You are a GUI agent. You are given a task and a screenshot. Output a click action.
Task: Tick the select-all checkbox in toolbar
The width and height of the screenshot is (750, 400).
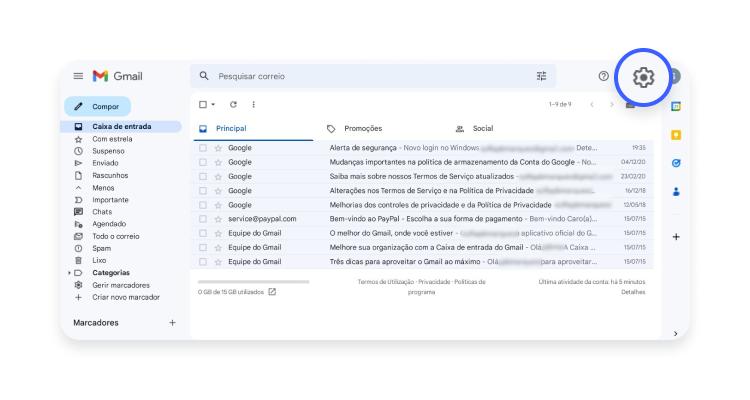pyautogui.click(x=203, y=104)
